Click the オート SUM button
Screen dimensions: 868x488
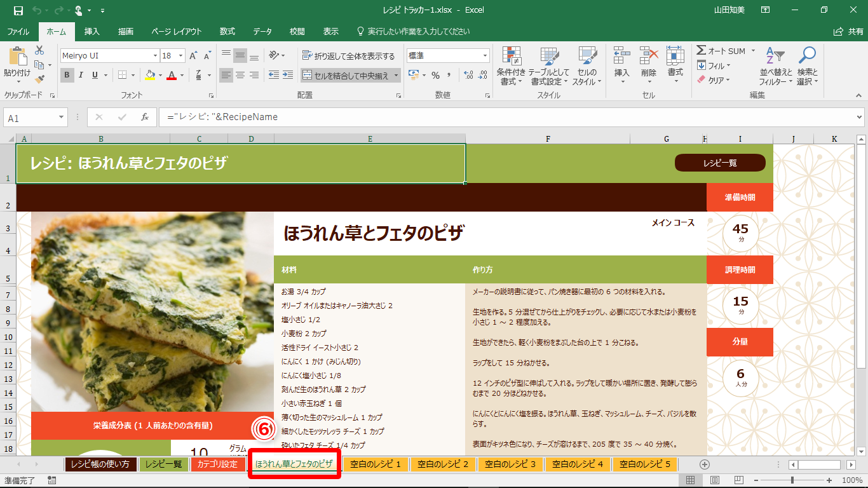pos(721,51)
